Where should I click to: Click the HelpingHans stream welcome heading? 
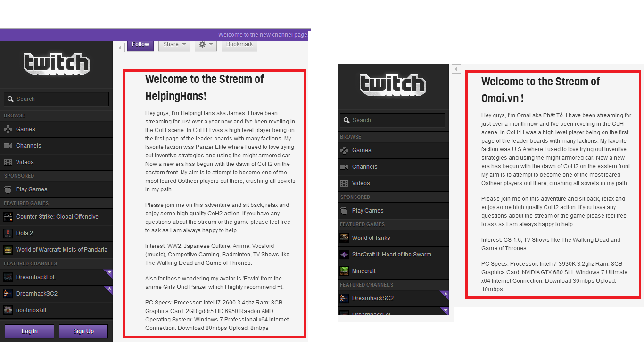(204, 88)
